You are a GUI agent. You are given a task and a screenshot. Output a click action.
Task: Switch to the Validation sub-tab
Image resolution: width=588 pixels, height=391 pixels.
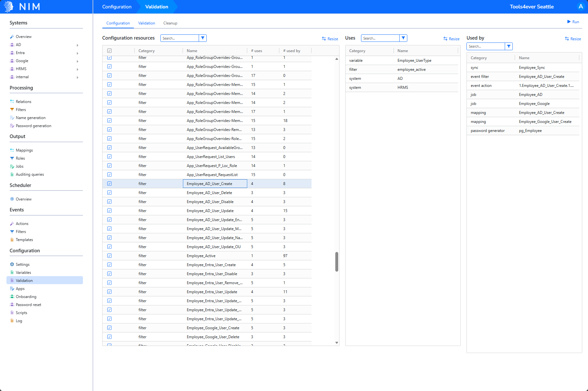147,23
